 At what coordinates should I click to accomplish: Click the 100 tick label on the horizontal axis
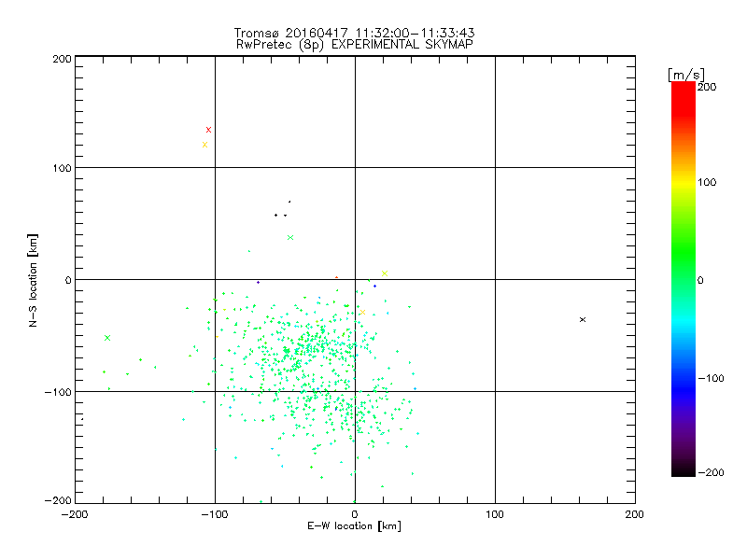(x=495, y=512)
